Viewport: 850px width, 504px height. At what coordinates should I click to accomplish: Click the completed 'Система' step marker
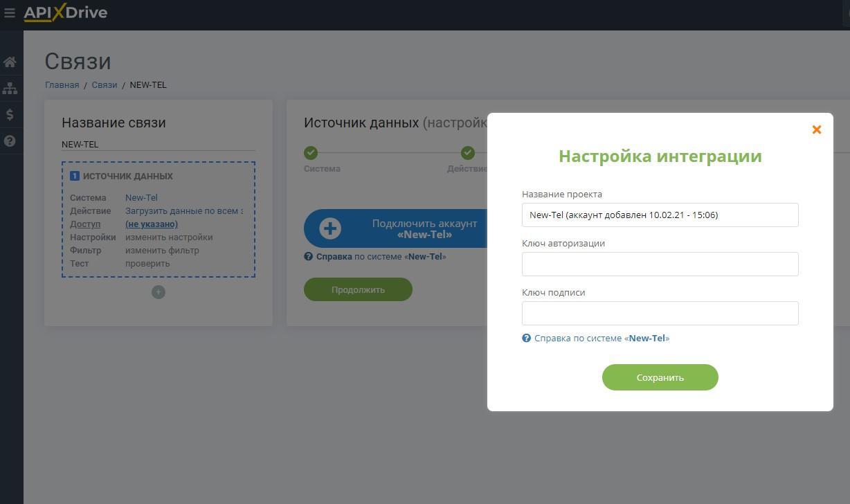click(x=311, y=152)
